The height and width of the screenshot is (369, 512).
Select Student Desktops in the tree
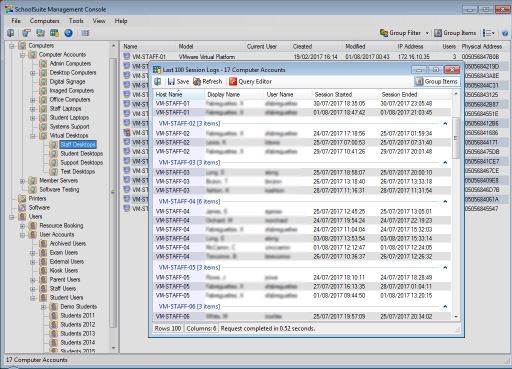click(82, 154)
